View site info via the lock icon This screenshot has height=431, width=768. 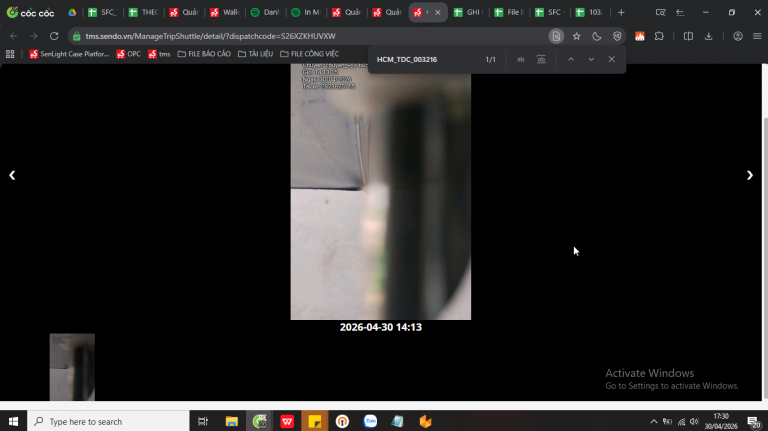76,36
